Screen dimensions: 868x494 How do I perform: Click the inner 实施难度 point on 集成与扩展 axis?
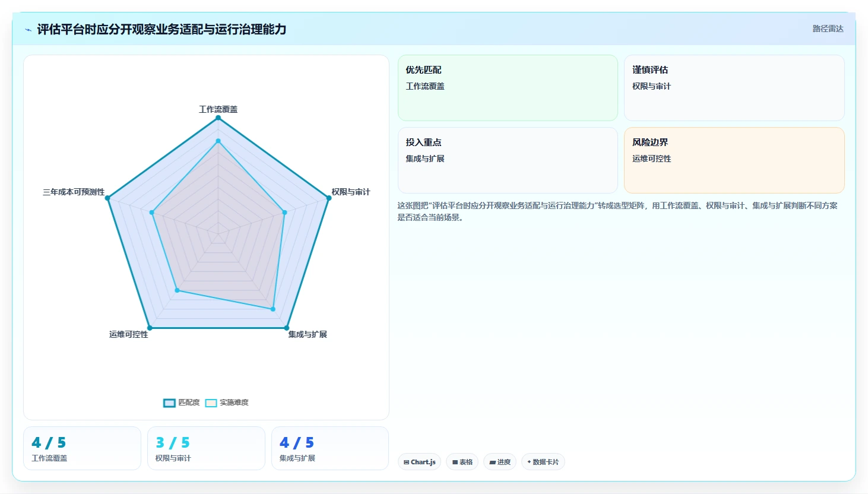[273, 309]
